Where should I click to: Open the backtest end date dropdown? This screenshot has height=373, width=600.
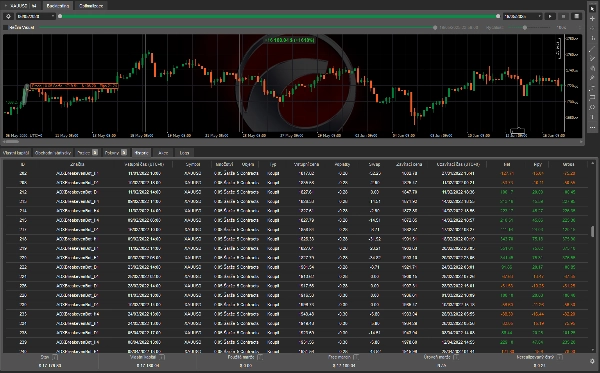coord(523,16)
